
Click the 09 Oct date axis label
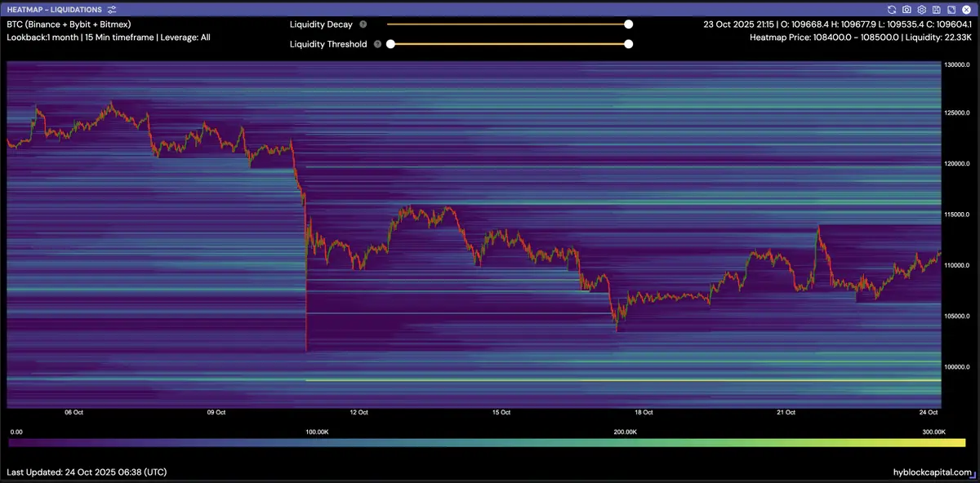(x=216, y=413)
